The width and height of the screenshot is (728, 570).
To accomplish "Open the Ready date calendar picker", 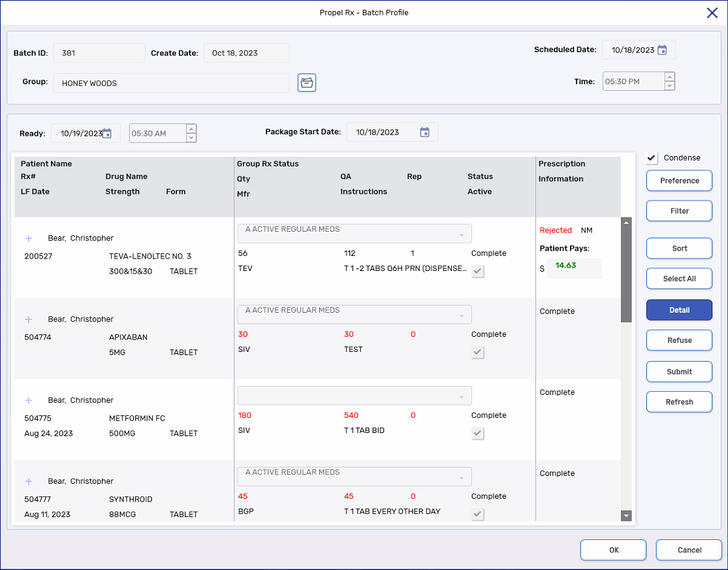I will pyautogui.click(x=107, y=133).
